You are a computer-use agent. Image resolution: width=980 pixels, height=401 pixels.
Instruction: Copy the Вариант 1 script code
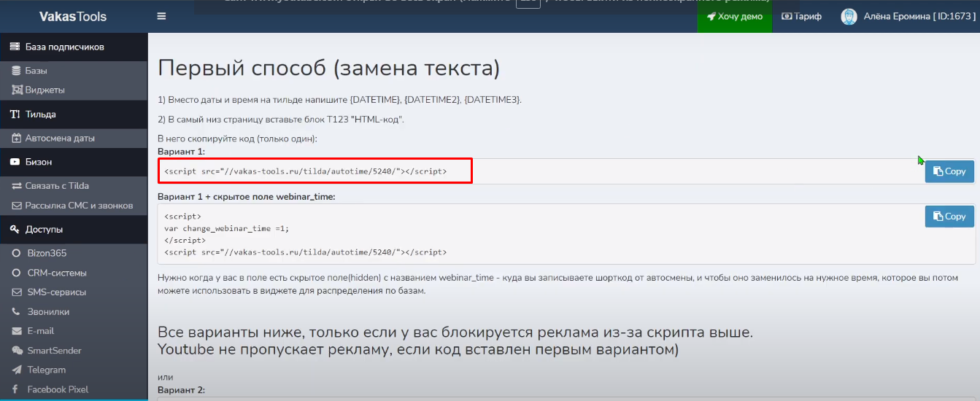(949, 171)
